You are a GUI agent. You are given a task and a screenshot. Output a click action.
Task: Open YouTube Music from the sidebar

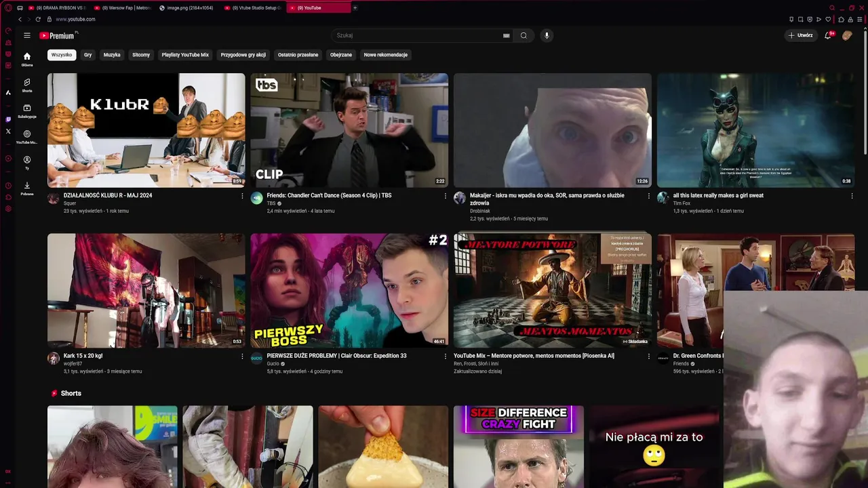(x=27, y=136)
